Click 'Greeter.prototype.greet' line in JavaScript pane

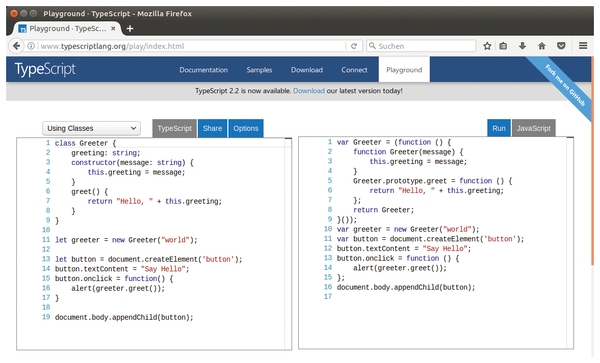pos(432,181)
